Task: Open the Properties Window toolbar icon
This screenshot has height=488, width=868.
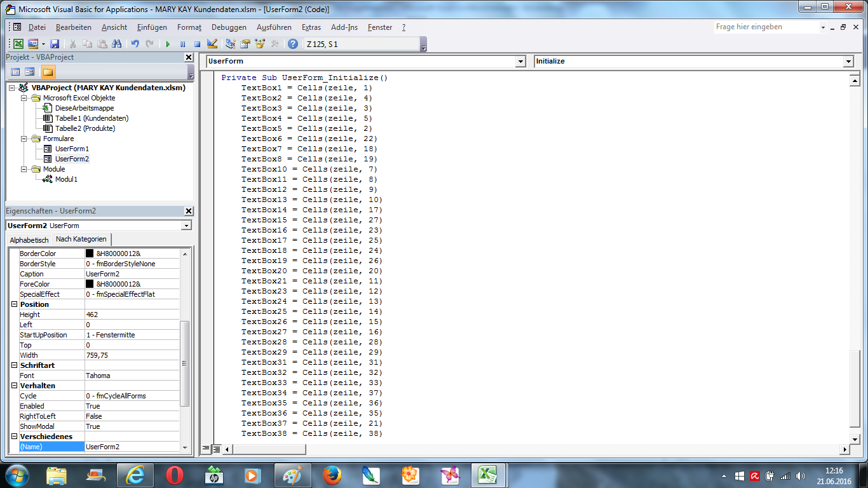Action: tap(245, 44)
